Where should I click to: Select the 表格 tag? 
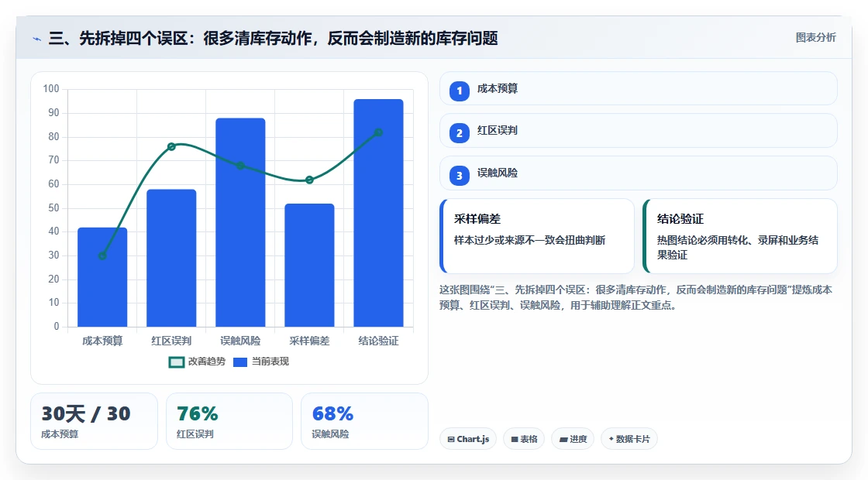(524, 439)
